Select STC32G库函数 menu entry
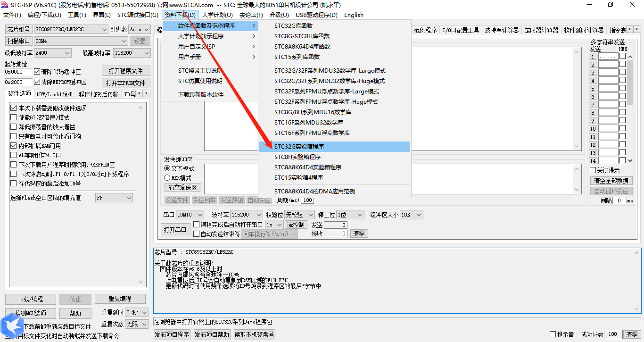 coord(335,26)
